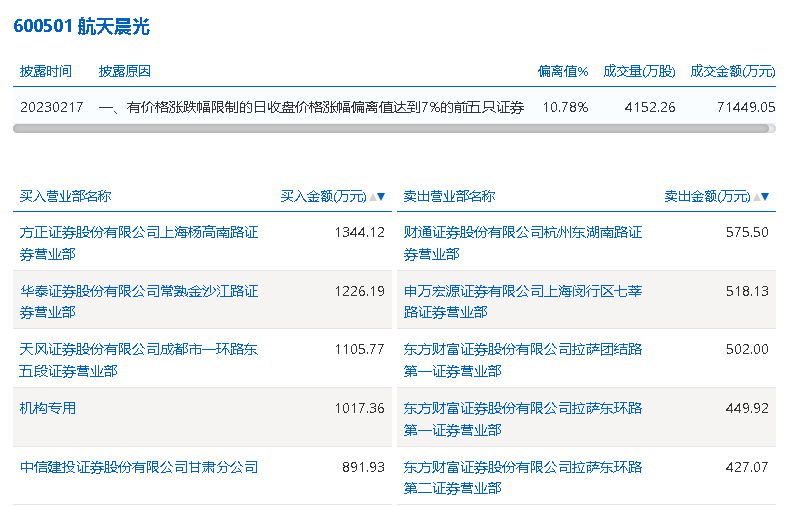Click the 机构专用 buyer entry
The image size is (789, 506).
point(48,408)
